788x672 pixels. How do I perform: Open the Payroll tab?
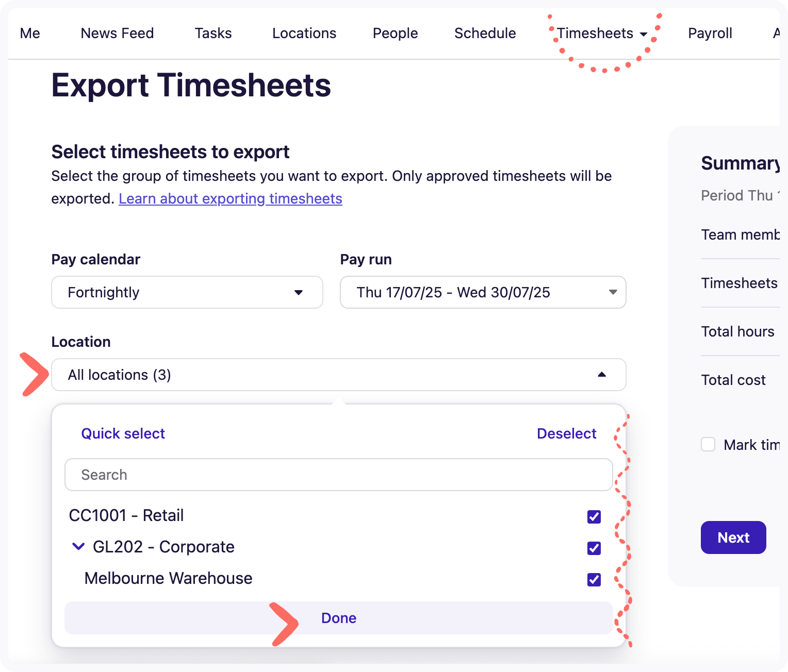pos(710,33)
